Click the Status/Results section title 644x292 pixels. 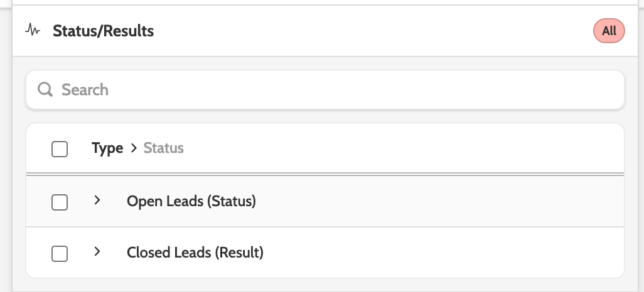click(104, 31)
